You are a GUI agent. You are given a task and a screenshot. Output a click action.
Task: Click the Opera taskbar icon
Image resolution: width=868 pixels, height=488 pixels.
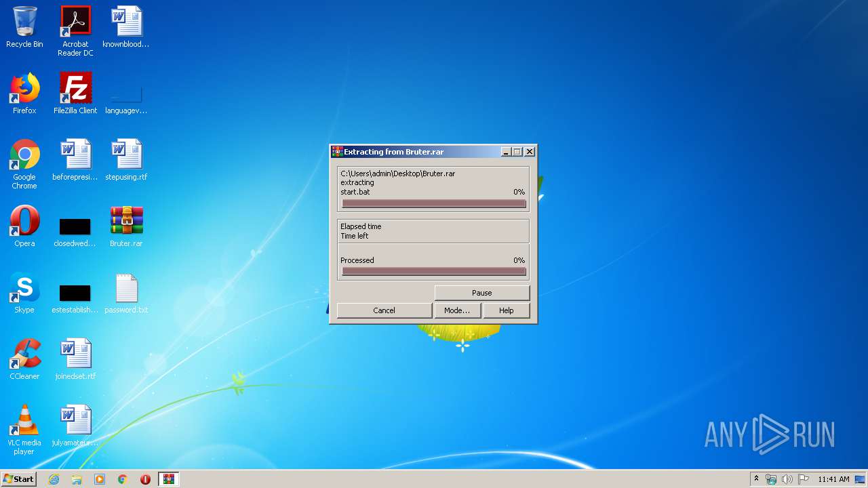click(x=145, y=479)
